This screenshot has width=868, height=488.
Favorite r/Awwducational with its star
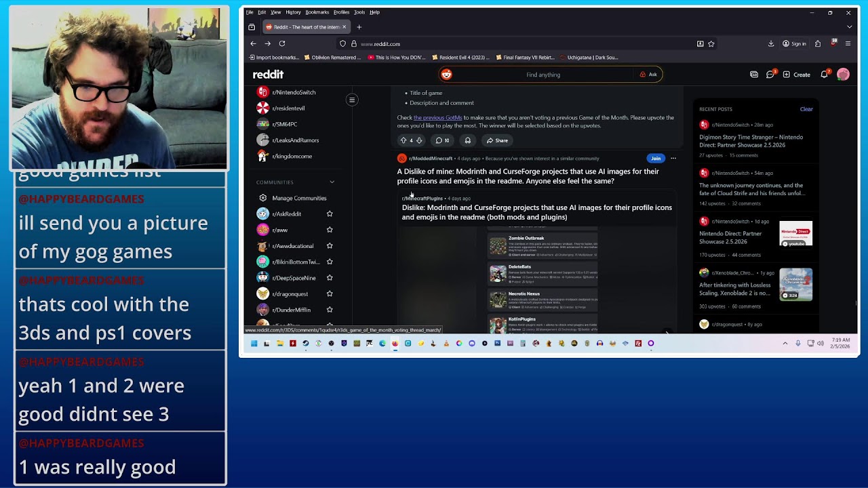coord(330,246)
